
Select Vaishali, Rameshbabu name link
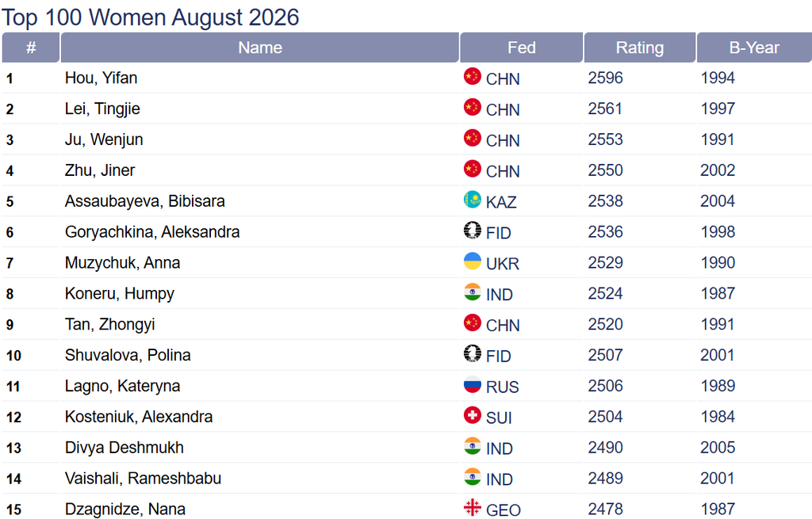pyautogui.click(x=143, y=479)
